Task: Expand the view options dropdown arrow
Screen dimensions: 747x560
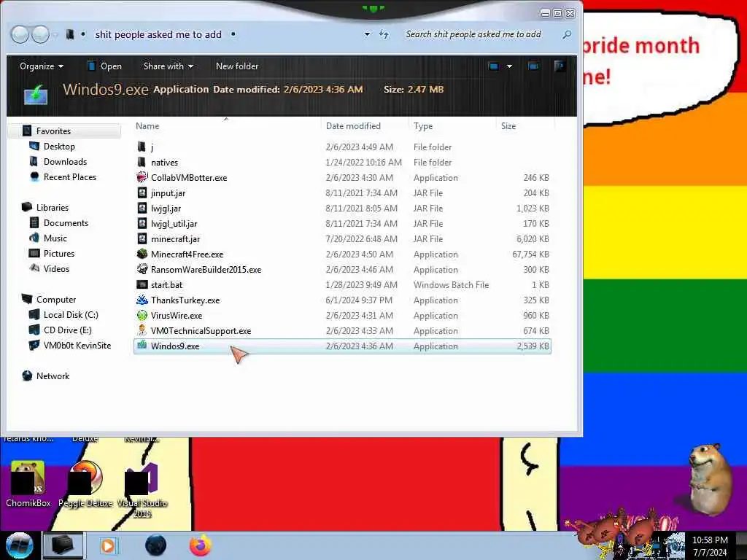Action: pyautogui.click(x=509, y=66)
